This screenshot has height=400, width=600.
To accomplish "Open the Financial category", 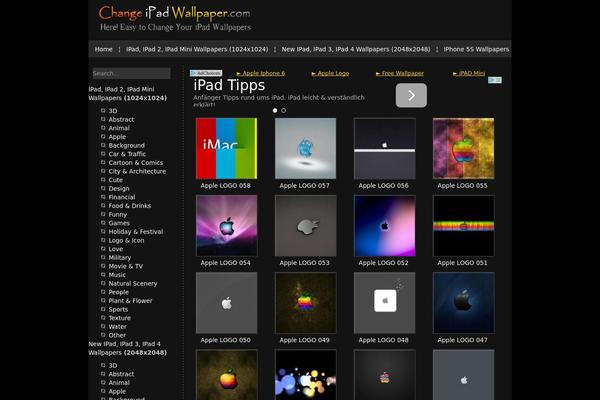I will pos(122,197).
